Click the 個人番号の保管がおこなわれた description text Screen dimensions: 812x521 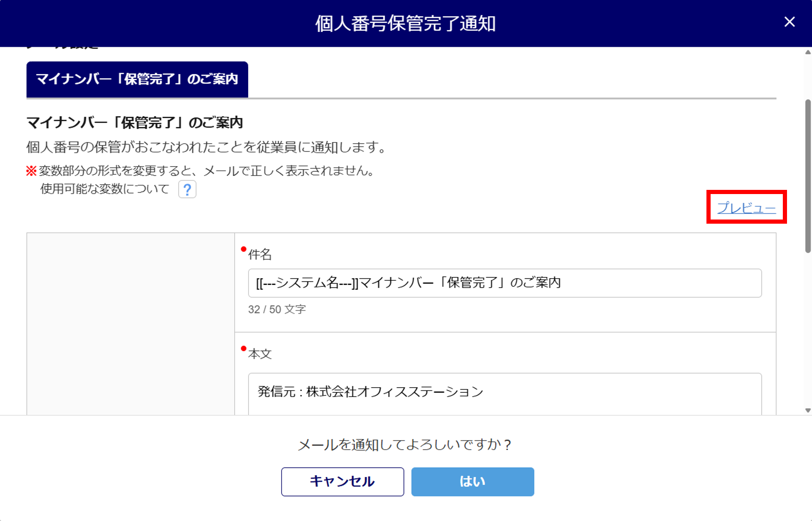[206, 147]
